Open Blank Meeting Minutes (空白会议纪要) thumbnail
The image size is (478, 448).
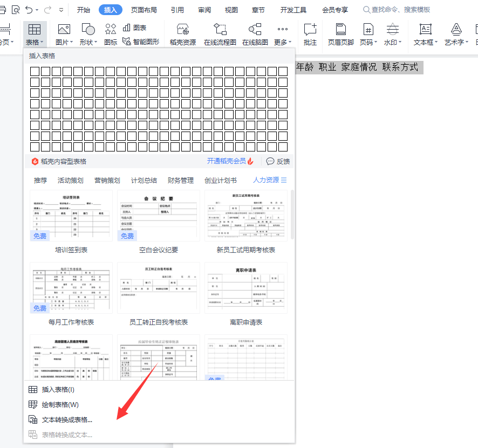click(159, 216)
